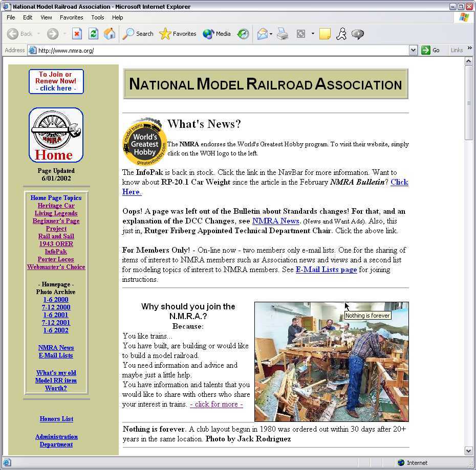Print the page using the printer icon

pos(283,34)
